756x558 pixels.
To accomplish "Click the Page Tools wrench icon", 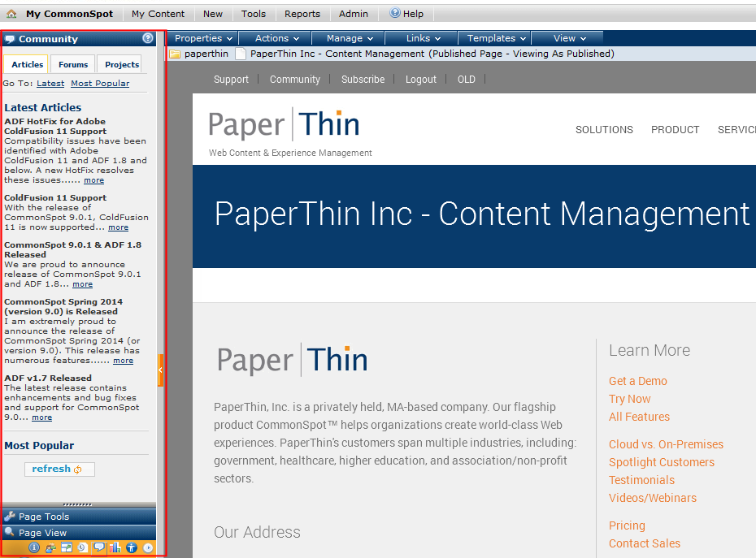I will [x=10, y=516].
